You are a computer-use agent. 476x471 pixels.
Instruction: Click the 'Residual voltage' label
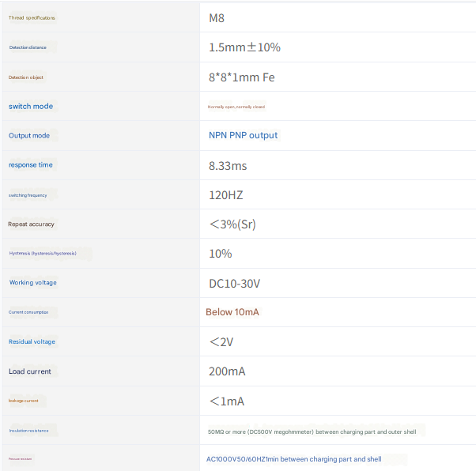(x=32, y=342)
